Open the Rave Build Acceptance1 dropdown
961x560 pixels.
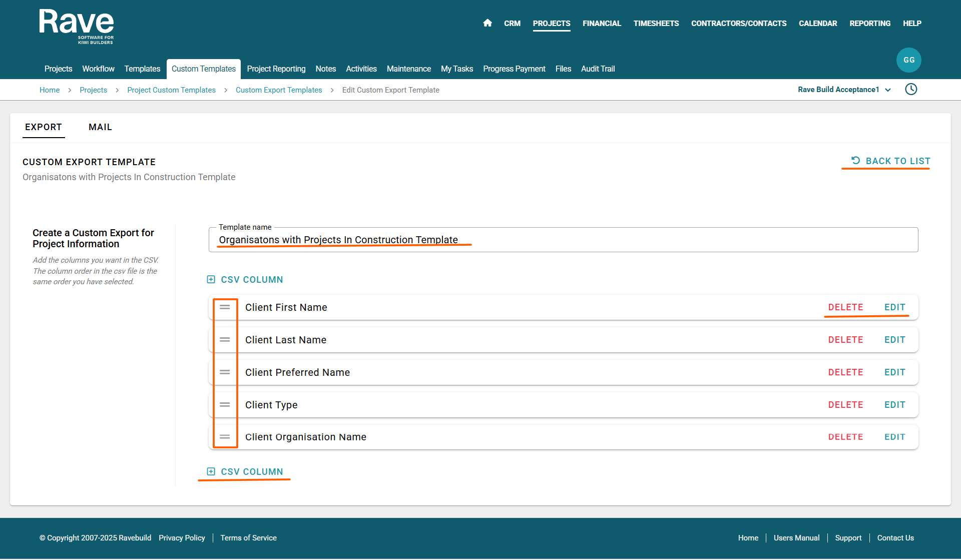[x=844, y=90]
